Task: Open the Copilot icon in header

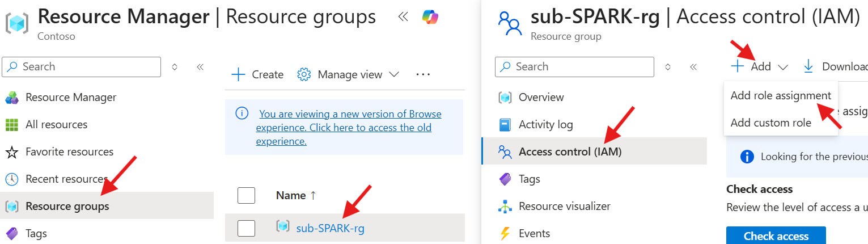Action: (x=430, y=17)
